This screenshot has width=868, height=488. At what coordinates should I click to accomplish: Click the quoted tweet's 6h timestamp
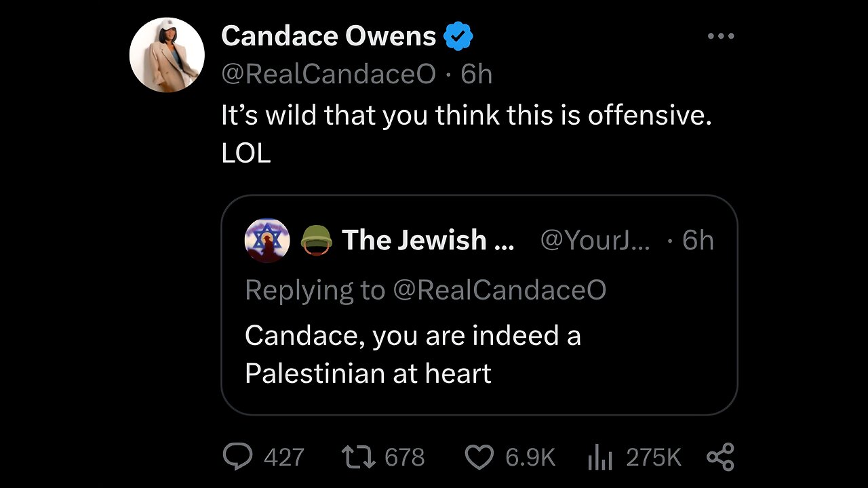(698, 240)
